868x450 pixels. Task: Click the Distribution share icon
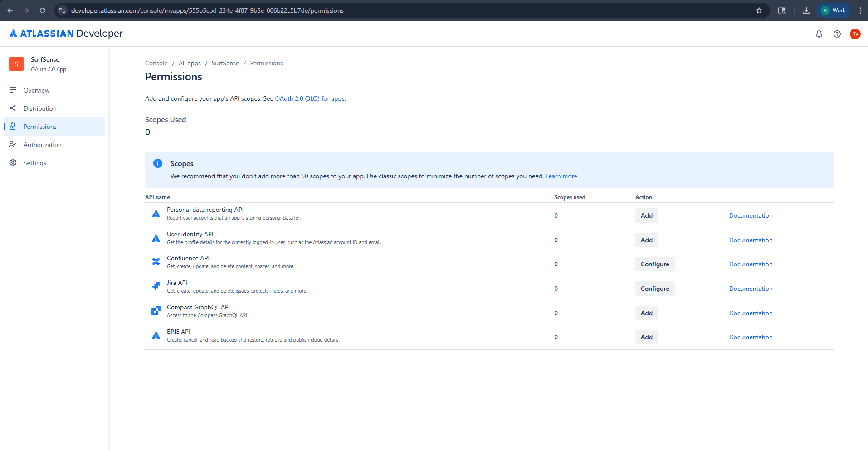tap(13, 108)
